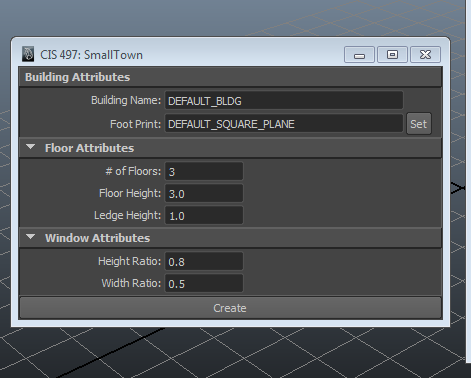471x378 pixels.
Task: Click the Foot Print input field
Action: tap(284, 124)
